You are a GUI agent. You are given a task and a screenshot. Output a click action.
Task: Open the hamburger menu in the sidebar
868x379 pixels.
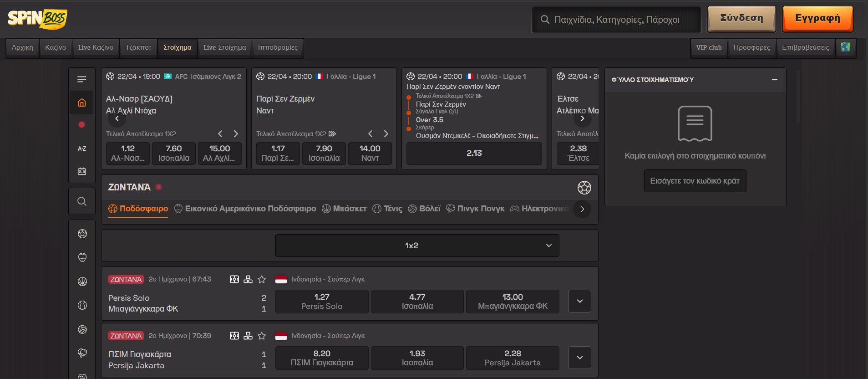coord(82,80)
